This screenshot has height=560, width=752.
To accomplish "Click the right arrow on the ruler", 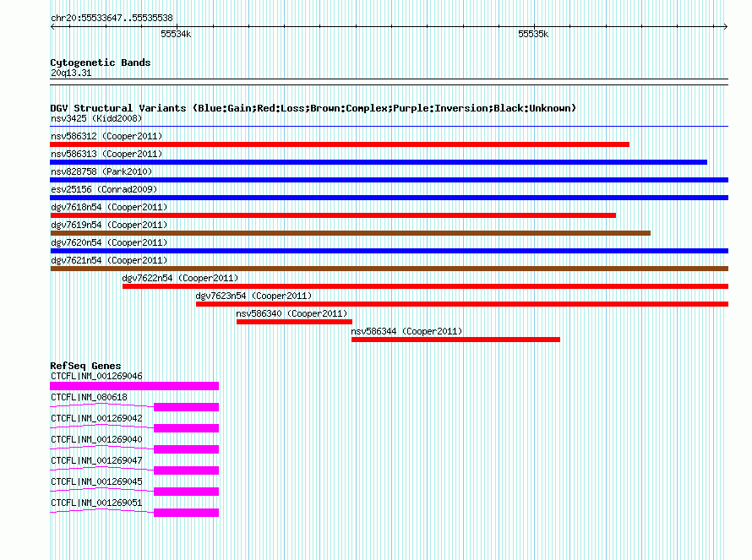I will click(x=725, y=27).
